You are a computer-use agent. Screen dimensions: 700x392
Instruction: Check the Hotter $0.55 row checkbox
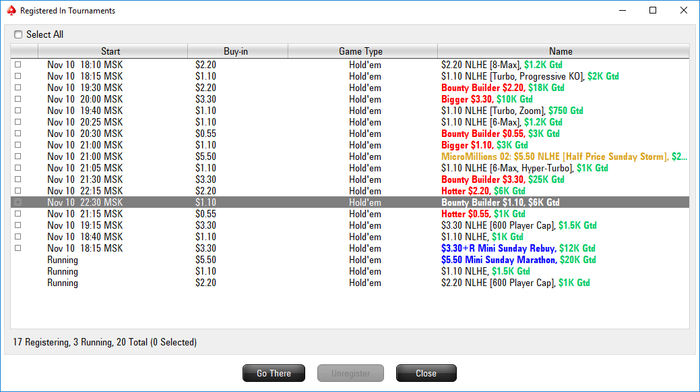(18, 213)
